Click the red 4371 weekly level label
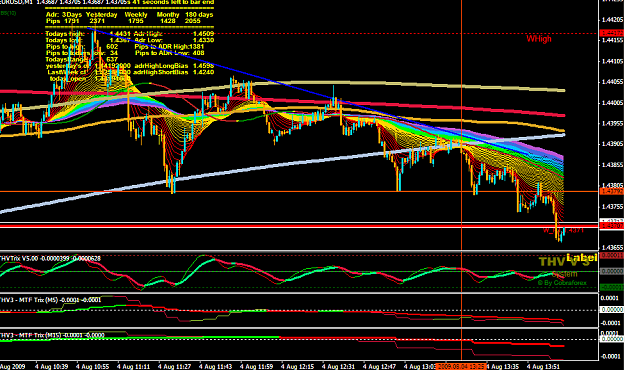The image size is (625, 370). pyautogui.click(x=564, y=230)
